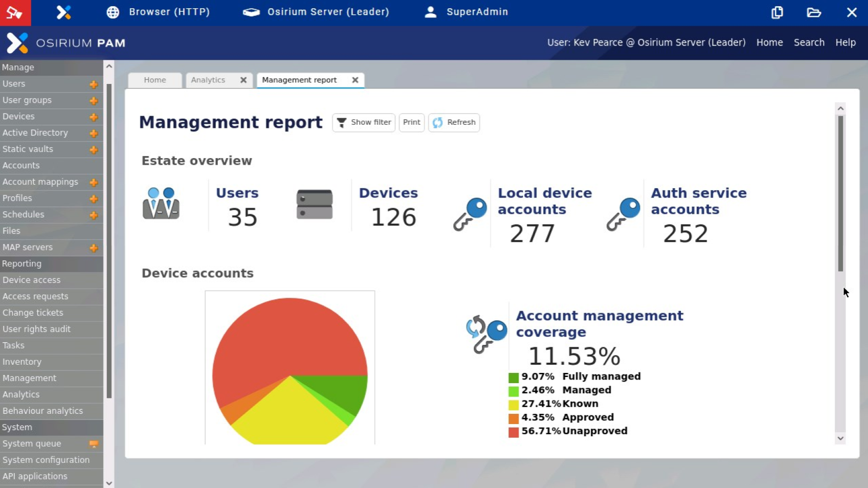The image size is (868, 488).
Task: Click the Print button
Action: pyautogui.click(x=412, y=123)
